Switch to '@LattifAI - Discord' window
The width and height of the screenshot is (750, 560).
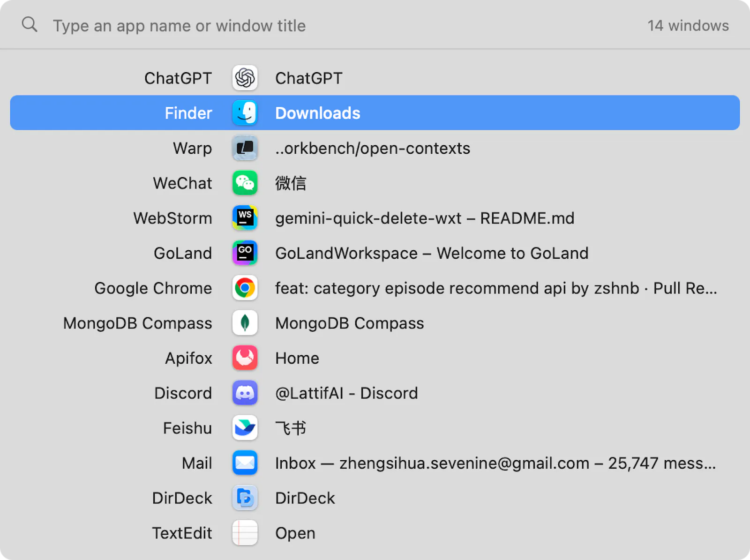coord(346,393)
